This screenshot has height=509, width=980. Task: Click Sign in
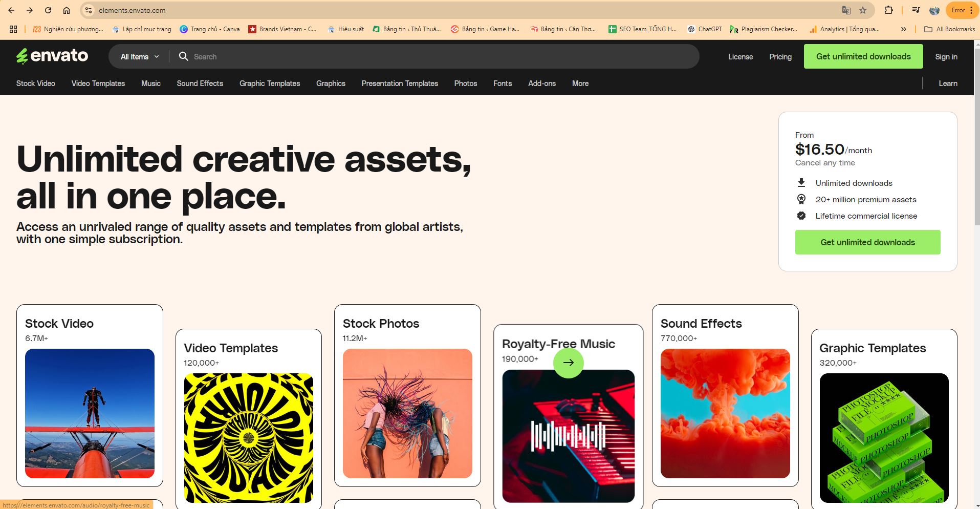[946, 57]
